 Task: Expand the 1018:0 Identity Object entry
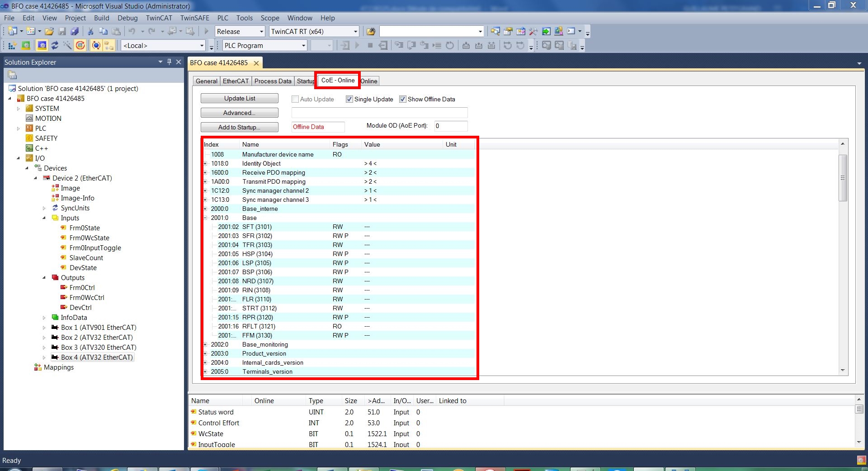(205, 163)
